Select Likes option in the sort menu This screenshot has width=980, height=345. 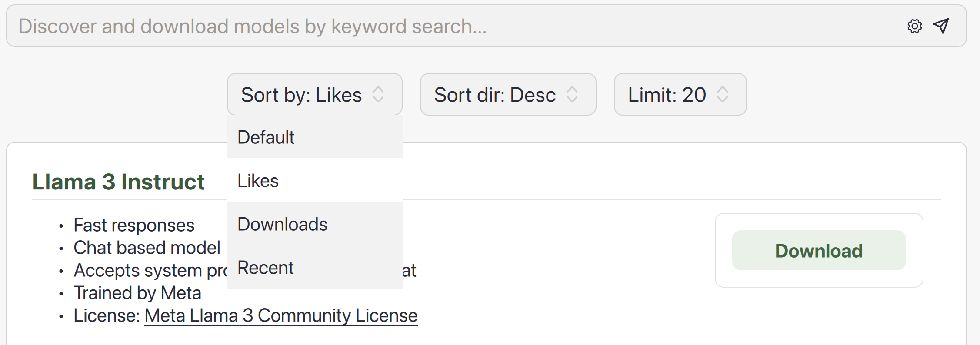click(x=314, y=180)
